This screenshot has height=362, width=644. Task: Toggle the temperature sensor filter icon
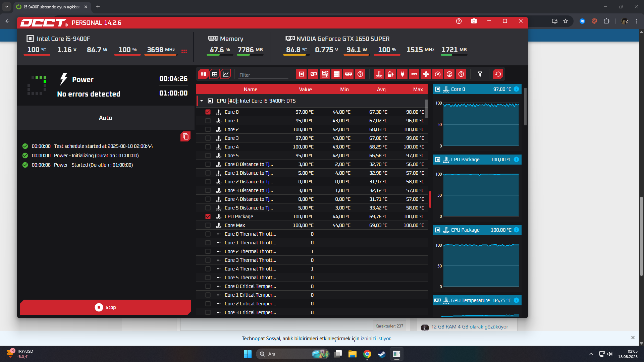(379, 74)
